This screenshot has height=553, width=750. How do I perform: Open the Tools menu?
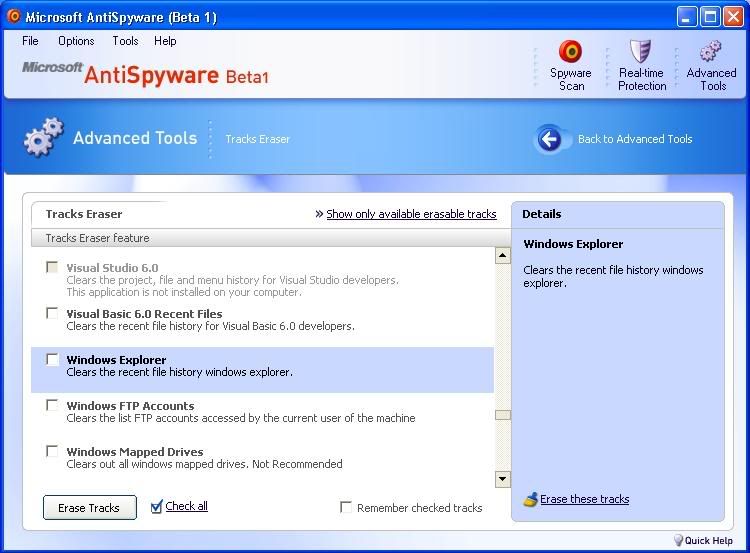[125, 41]
